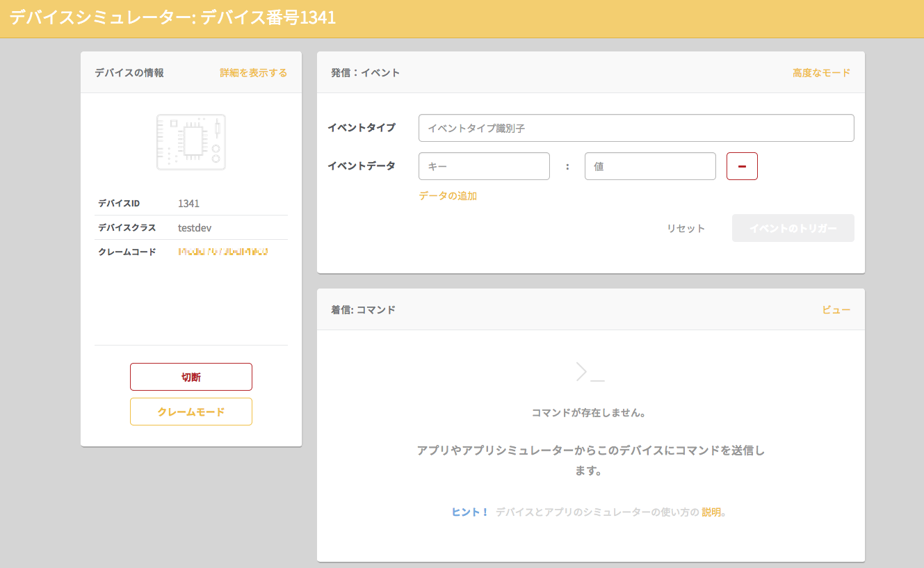Enable クレームモード button
924x568 pixels.
click(x=191, y=412)
